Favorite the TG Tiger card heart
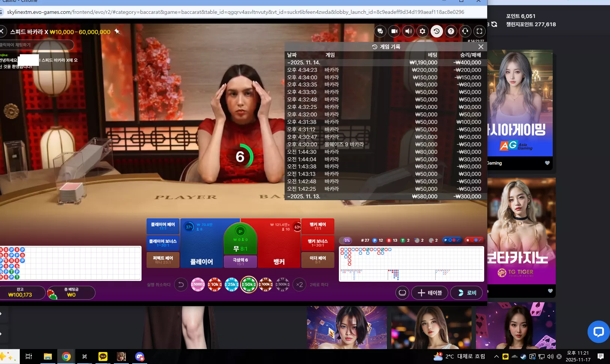 (550, 291)
